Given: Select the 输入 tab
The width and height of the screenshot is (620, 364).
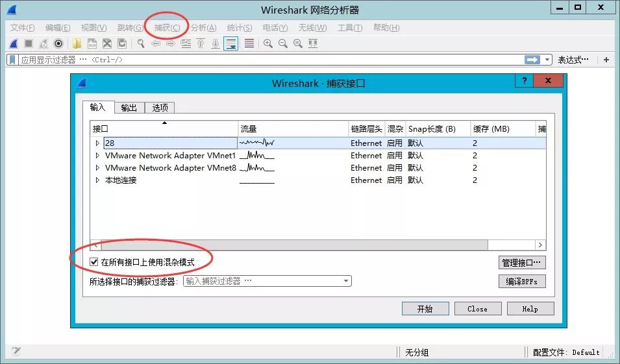Looking at the screenshot, I should [98, 107].
